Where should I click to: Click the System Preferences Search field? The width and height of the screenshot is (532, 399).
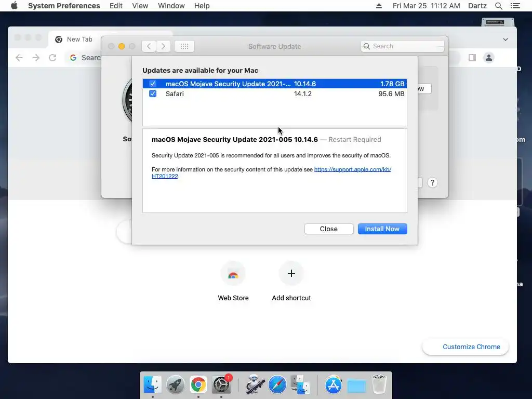[403, 46]
